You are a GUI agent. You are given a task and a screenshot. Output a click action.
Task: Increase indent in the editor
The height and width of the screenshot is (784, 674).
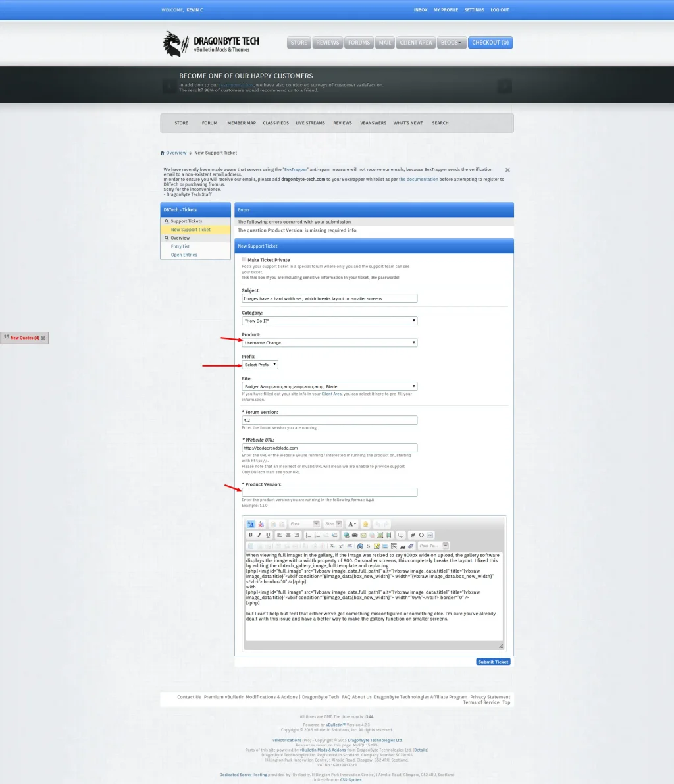pyautogui.click(x=334, y=535)
